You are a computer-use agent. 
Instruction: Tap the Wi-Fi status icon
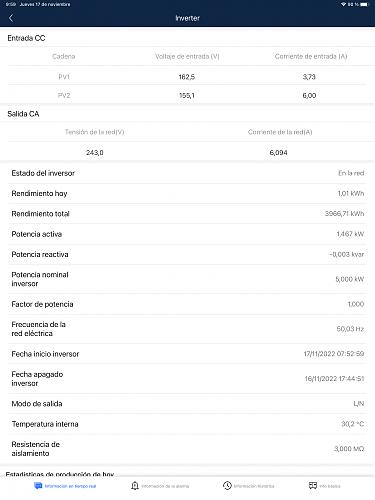coord(343,4)
